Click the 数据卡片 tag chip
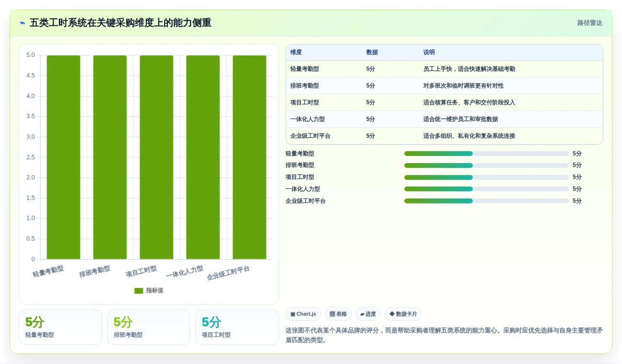The height and width of the screenshot is (364, 622). [403, 314]
